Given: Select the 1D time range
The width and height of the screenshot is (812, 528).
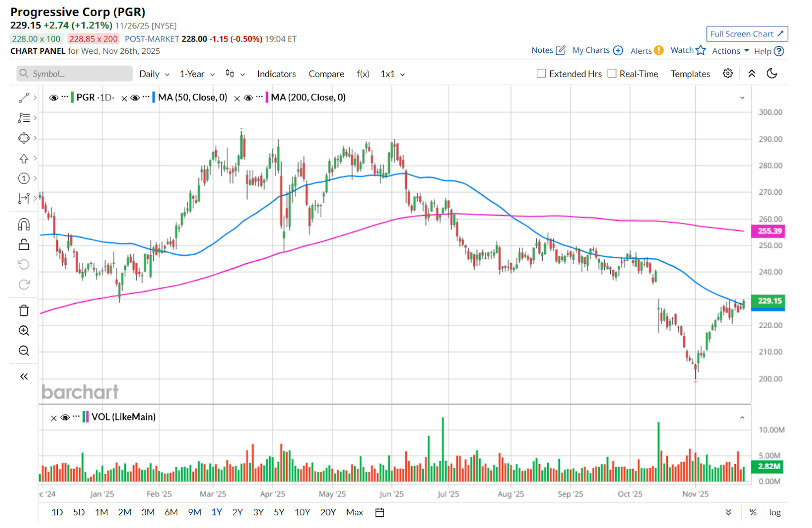Looking at the screenshot, I should tap(57, 512).
